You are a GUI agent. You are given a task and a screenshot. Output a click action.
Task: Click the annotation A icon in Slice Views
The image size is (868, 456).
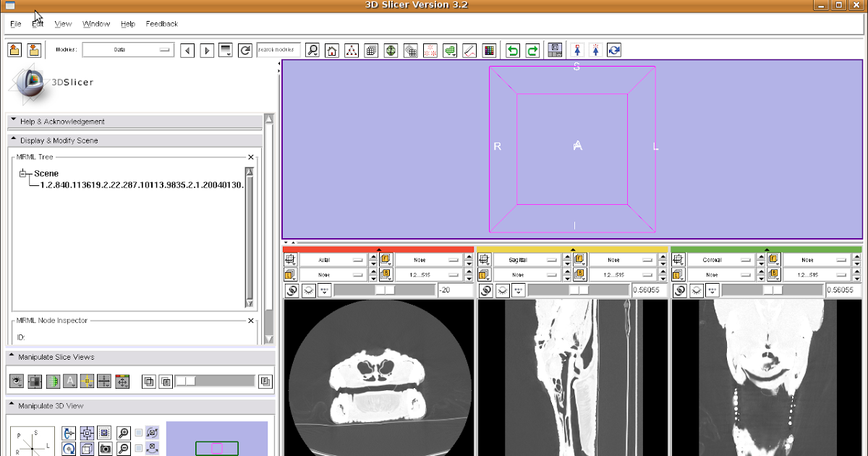(x=70, y=381)
